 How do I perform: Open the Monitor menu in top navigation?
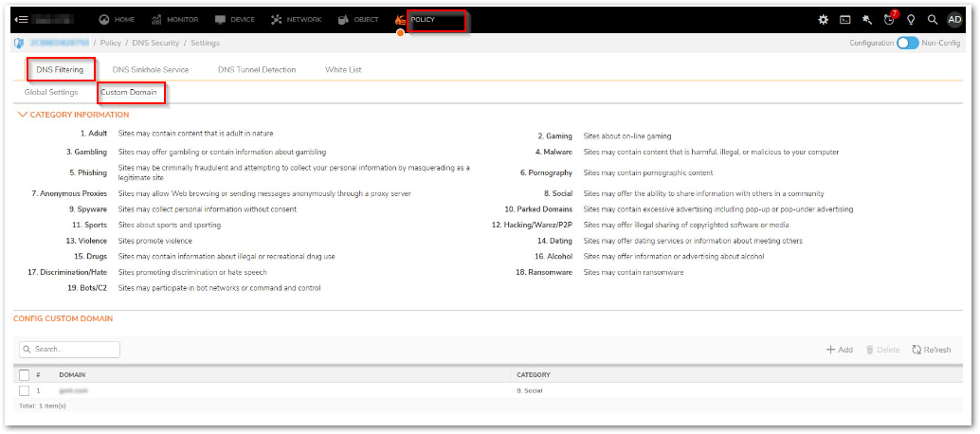tap(175, 19)
